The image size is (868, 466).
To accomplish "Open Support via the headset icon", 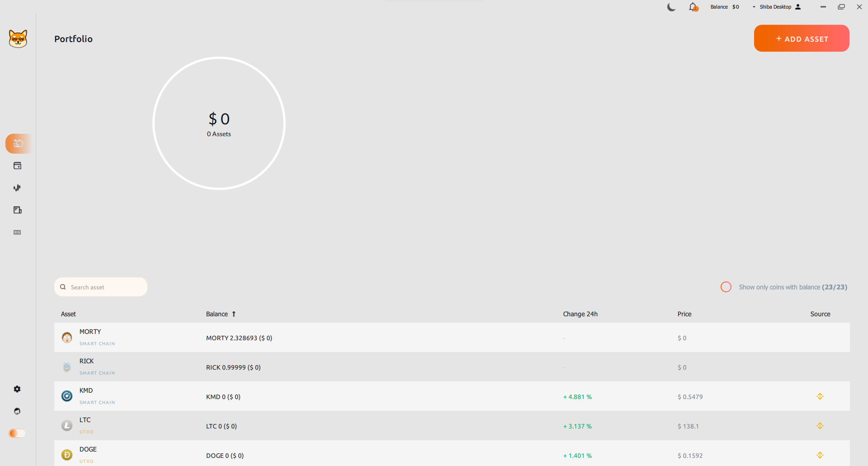I will coord(17,411).
